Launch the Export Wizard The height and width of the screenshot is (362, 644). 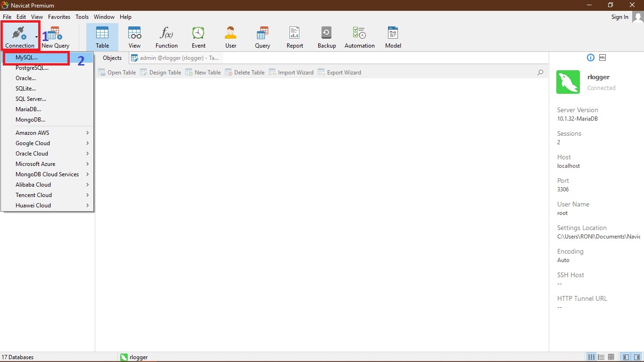click(x=339, y=73)
